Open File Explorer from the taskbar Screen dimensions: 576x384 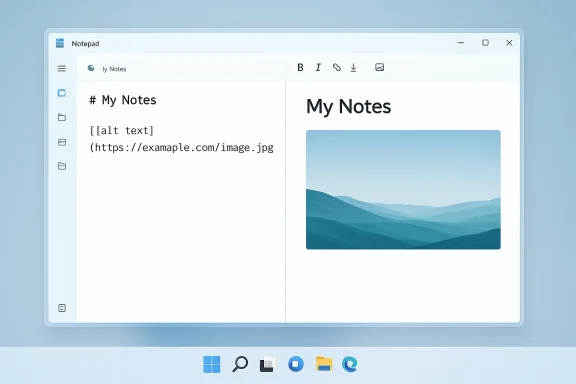point(324,364)
